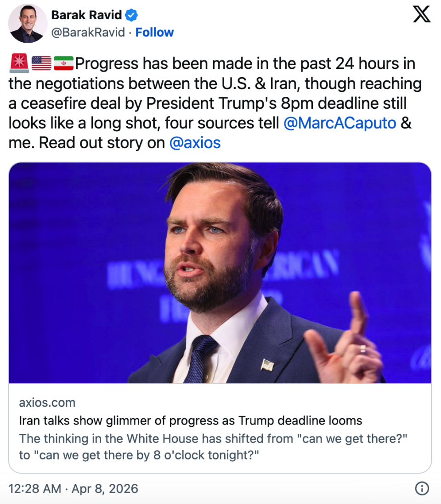Click the 'Read out story on' text

(x=102, y=143)
